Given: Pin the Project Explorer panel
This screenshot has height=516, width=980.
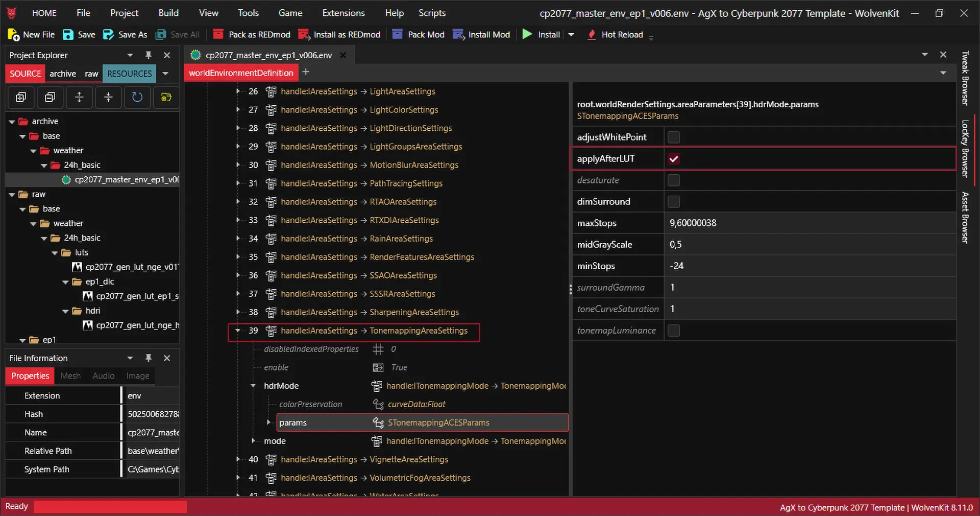Looking at the screenshot, I should click(149, 55).
